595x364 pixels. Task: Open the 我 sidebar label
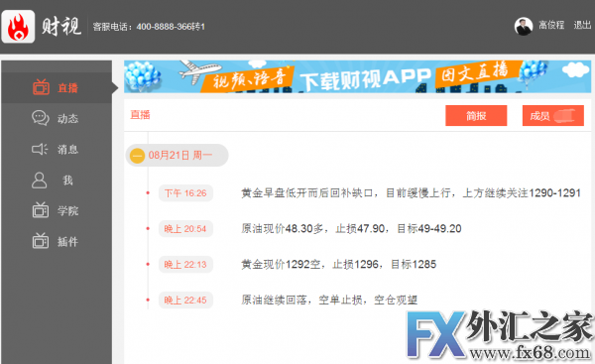click(x=67, y=181)
